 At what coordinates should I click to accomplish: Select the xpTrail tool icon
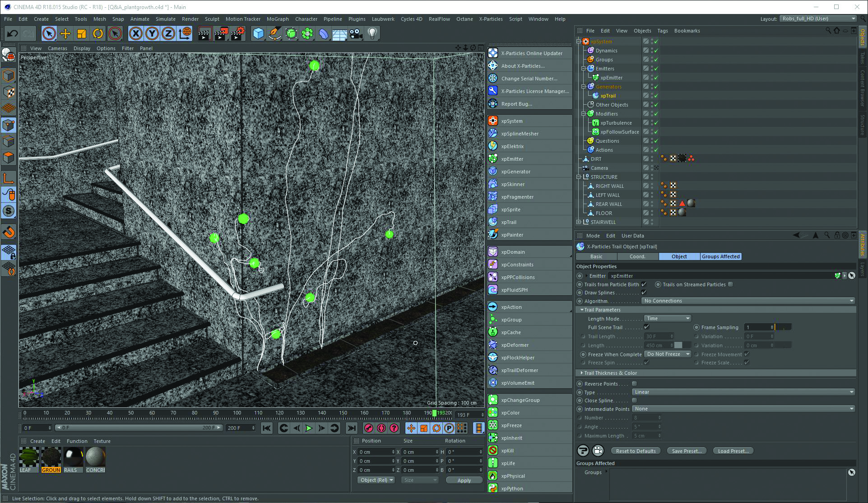[493, 222]
